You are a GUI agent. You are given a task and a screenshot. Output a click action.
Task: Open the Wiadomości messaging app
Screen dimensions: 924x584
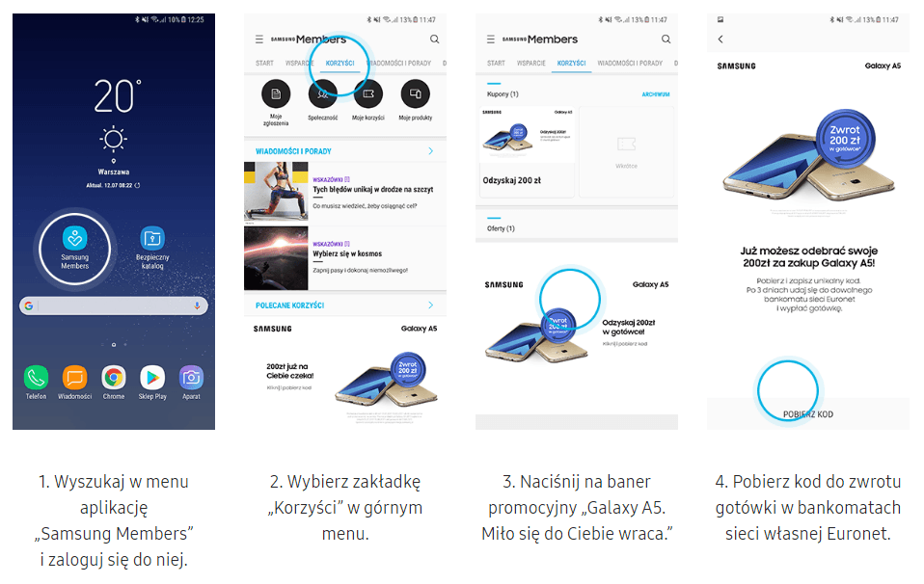[x=75, y=378]
